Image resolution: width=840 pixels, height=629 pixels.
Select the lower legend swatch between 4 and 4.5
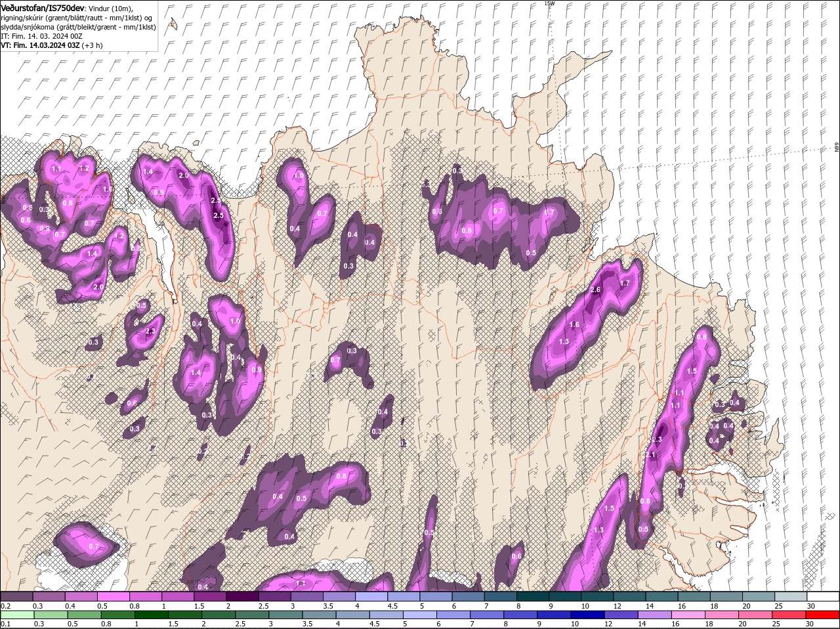pos(353,615)
